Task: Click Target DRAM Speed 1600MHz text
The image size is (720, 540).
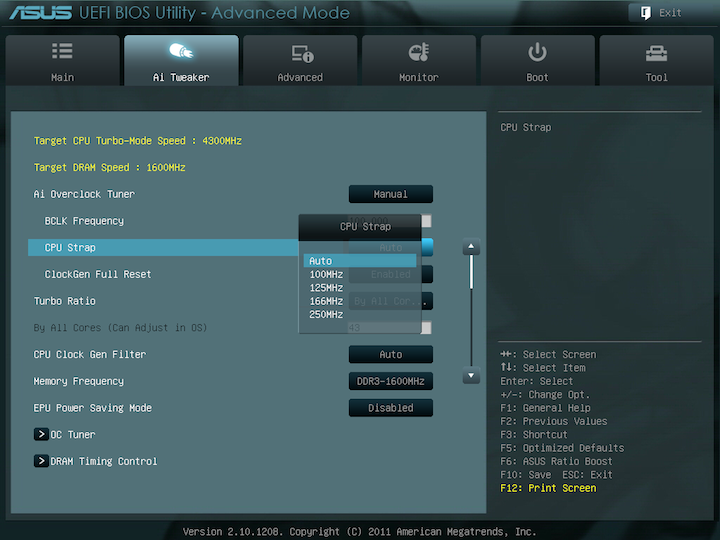Action: point(109,167)
